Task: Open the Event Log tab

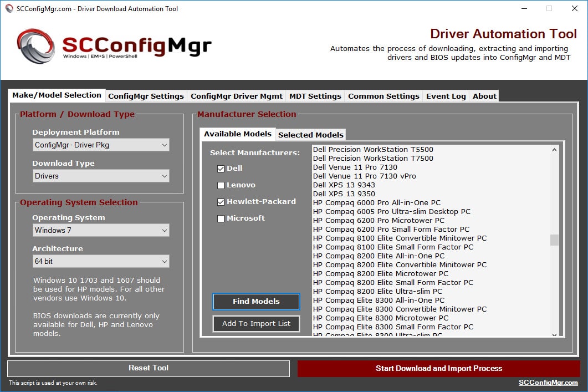Action: click(x=446, y=96)
